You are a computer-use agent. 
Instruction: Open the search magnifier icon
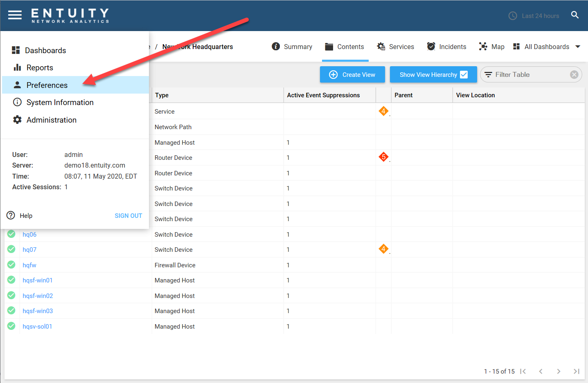575,15
